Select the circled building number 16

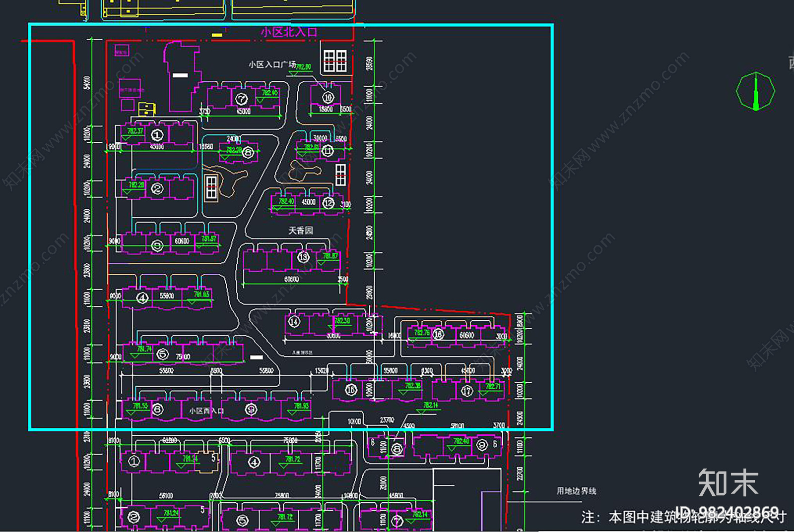pyautogui.click(x=351, y=390)
